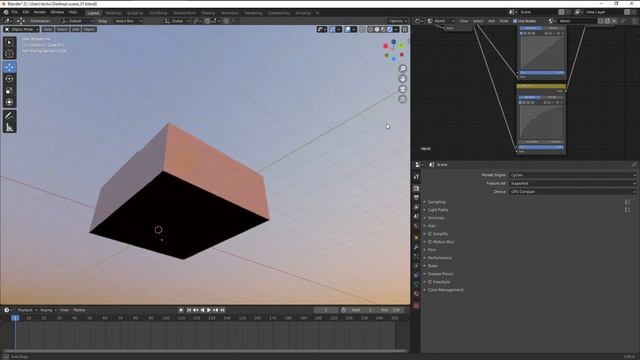
Task: Toggle viewport gizmos visibility button
Action: pos(332,29)
